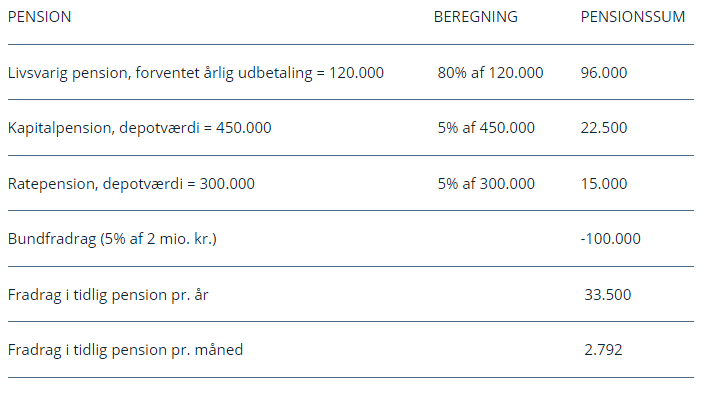Click the 15.000 pension sum value
The image size is (702, 393).
604,184
